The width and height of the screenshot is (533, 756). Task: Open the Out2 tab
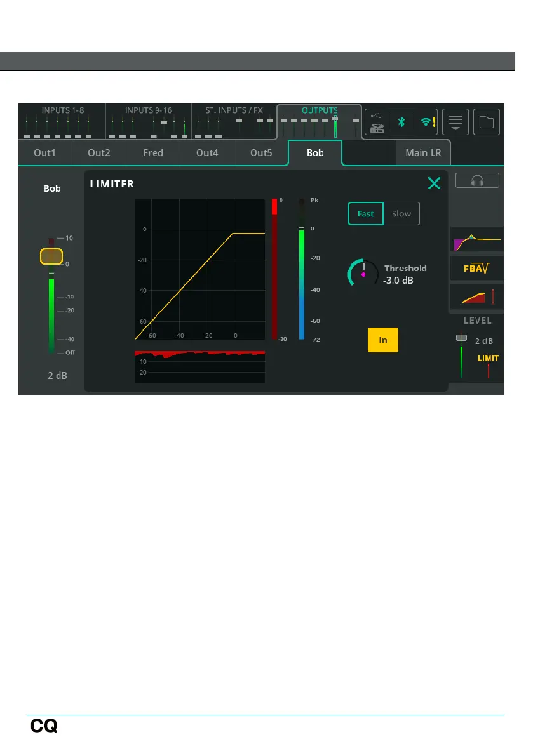click(99, 153)
